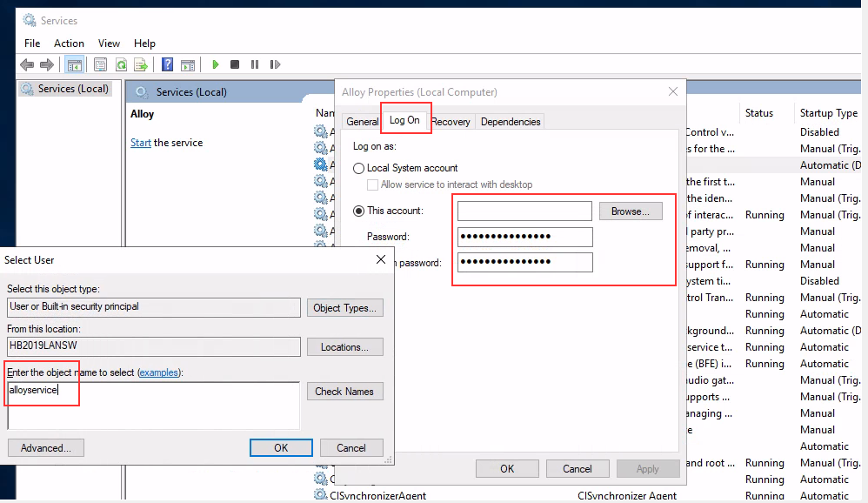Click the Password field in Alloy Properties
This screenshot has width=868, height=503.
click(524, 237)
